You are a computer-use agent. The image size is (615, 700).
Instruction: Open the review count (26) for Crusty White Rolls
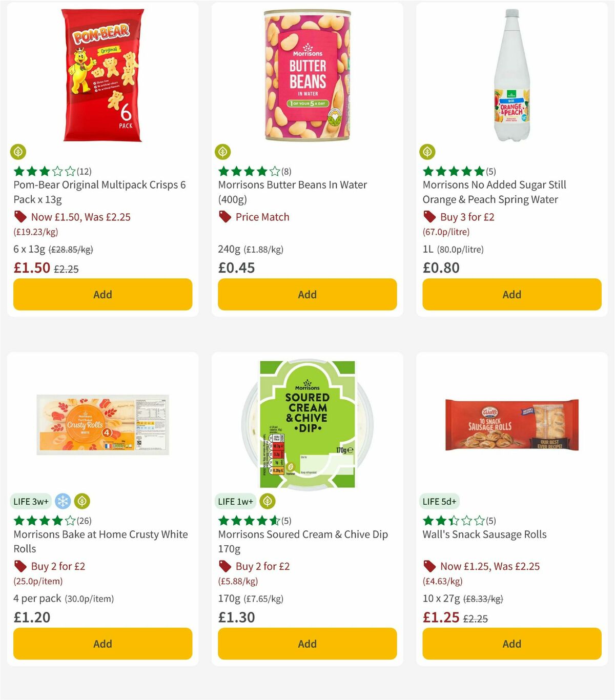point(85,520)
